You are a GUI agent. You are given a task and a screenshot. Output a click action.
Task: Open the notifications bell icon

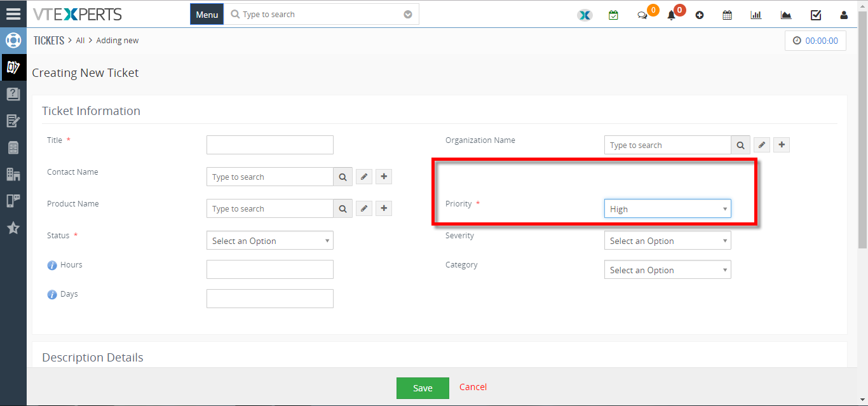(x=671, y=15)
